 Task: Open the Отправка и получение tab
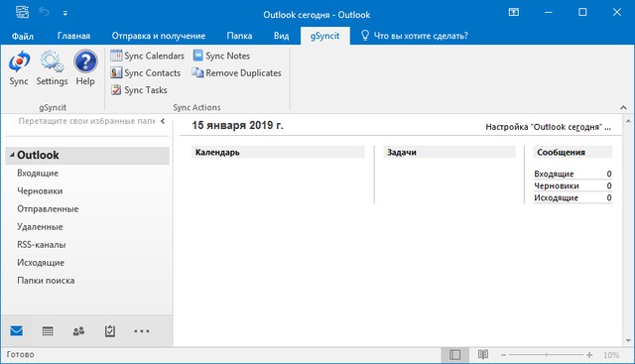[x=159, y=36]
